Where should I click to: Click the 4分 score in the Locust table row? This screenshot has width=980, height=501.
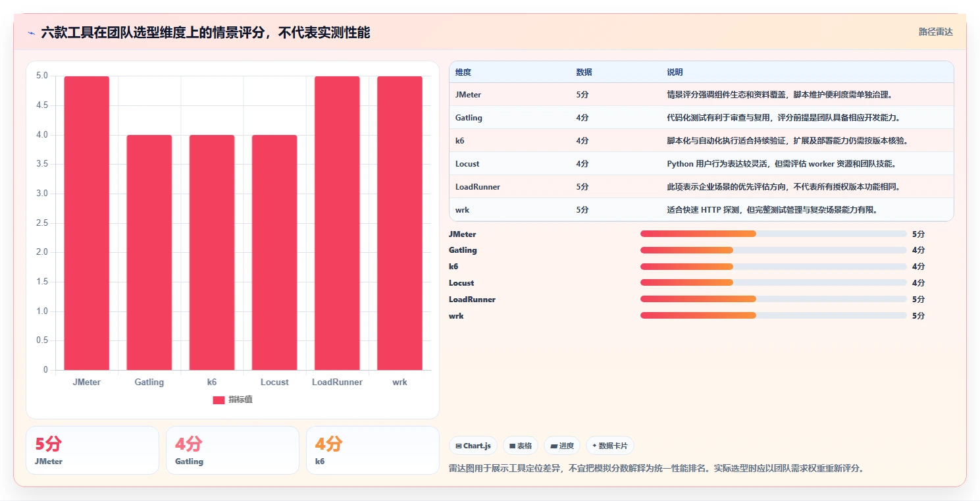582,164
